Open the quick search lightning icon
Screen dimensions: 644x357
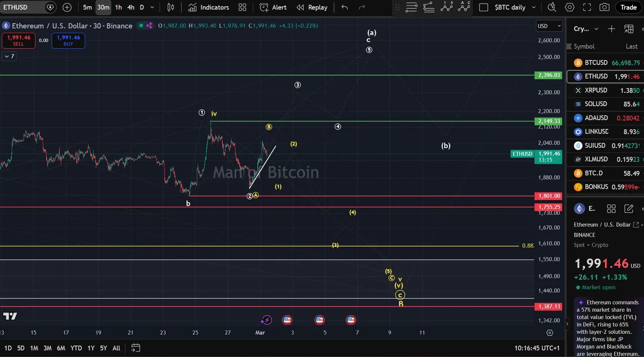pyautogui.click(x=552, y=7)
